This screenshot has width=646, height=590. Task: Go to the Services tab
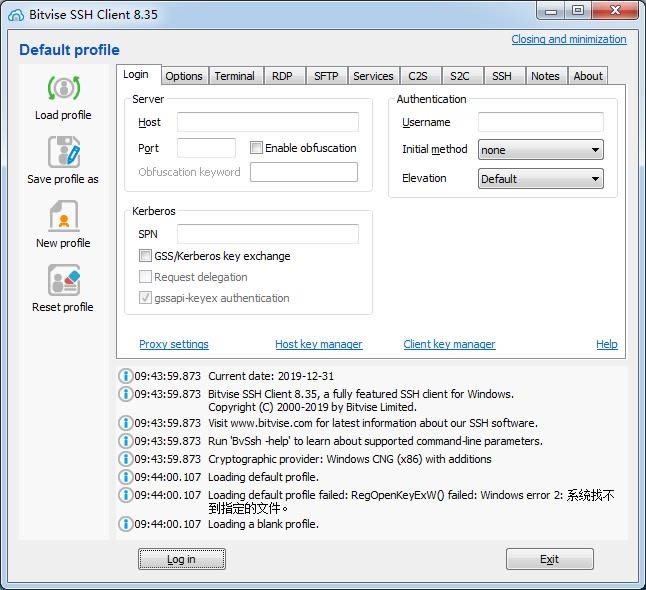373,76
